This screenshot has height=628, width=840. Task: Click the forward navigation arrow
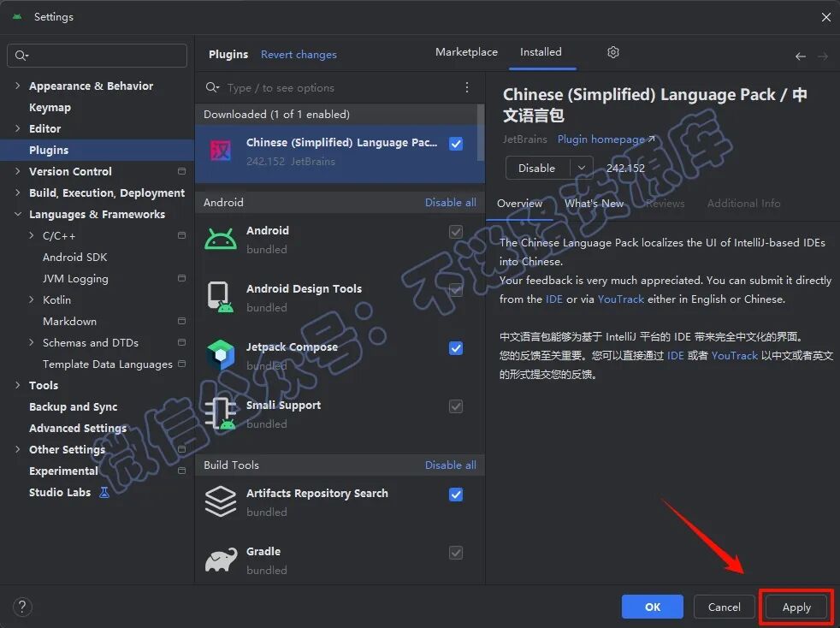click(x=823, y=56)
